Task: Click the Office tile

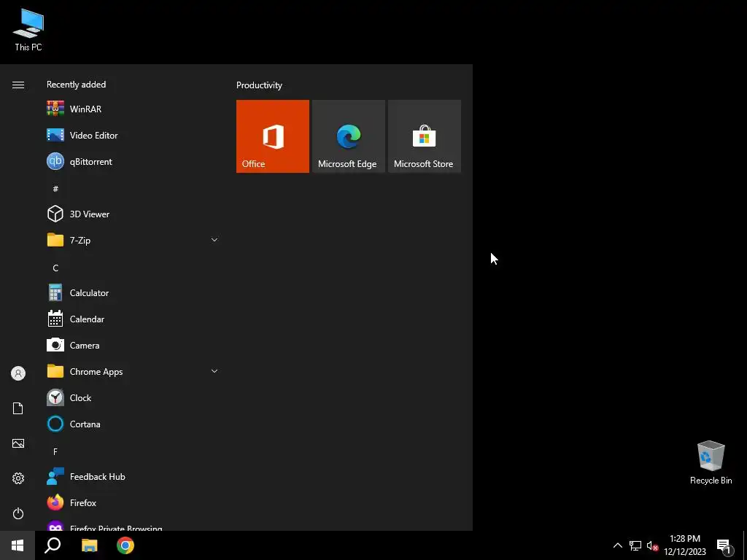Action: pyautogui.click(x=273, y=136)
